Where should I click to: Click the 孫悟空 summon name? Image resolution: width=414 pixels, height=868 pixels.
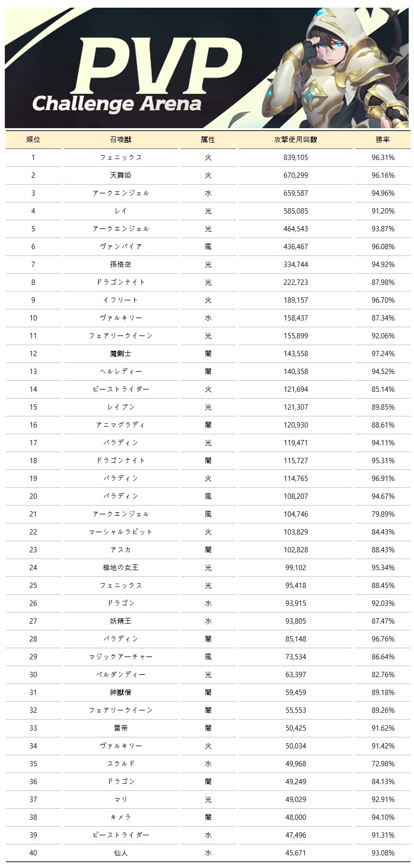click(x=120, y=265)
